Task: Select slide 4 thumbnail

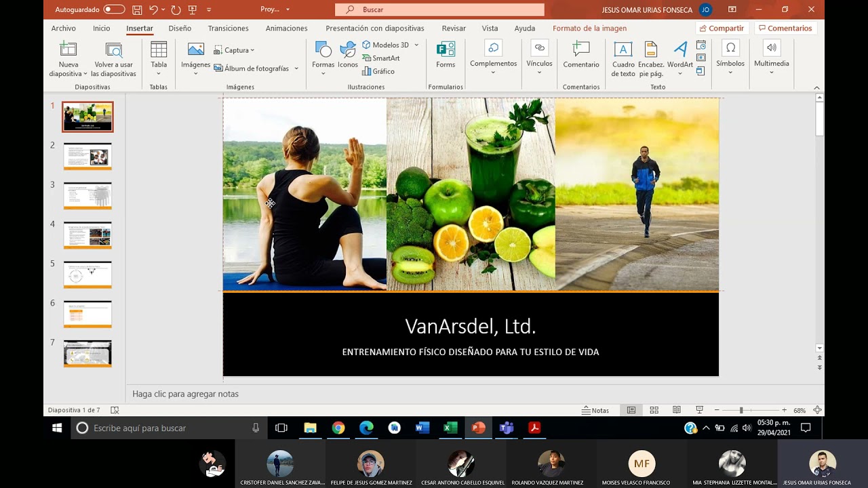Action: click(x=87, y=235)
